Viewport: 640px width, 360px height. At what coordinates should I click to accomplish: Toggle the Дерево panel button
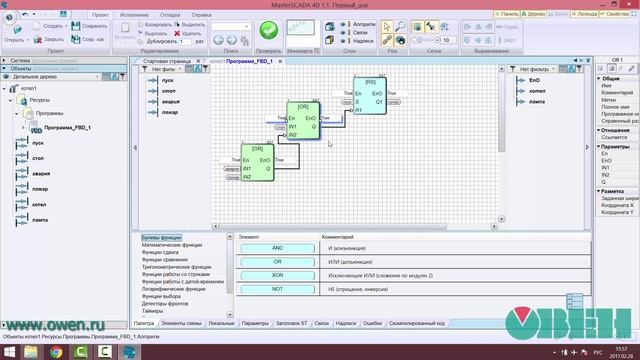(533, 14)
